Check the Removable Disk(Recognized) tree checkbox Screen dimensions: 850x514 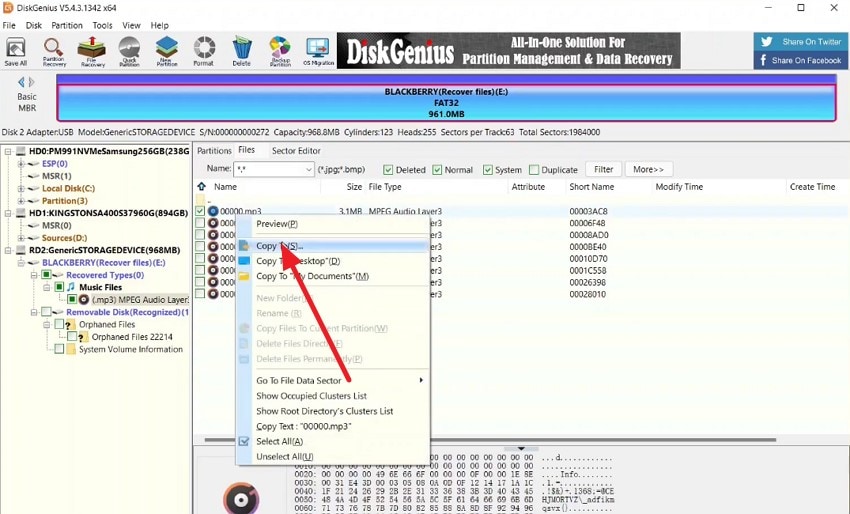click(x=47, y=312)
